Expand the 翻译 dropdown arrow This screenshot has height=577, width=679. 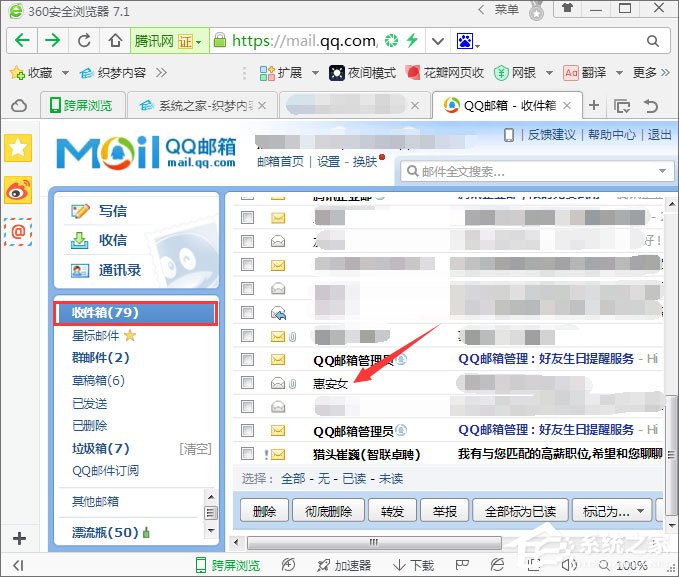pos(619,73)
